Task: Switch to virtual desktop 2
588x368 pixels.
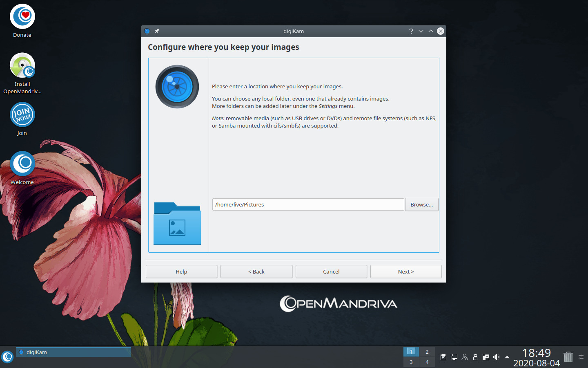Action: 427,352
